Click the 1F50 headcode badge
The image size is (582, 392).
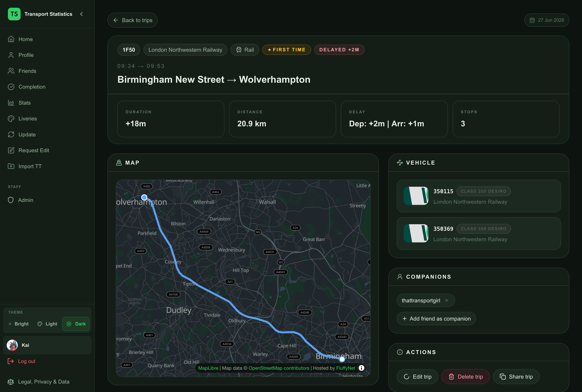click(129, 50)
